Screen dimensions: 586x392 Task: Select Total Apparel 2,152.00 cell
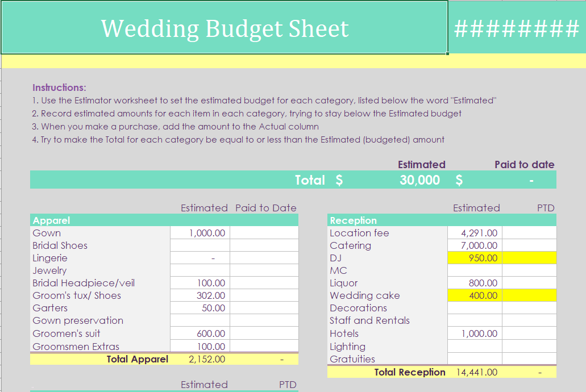click(200, 359)
